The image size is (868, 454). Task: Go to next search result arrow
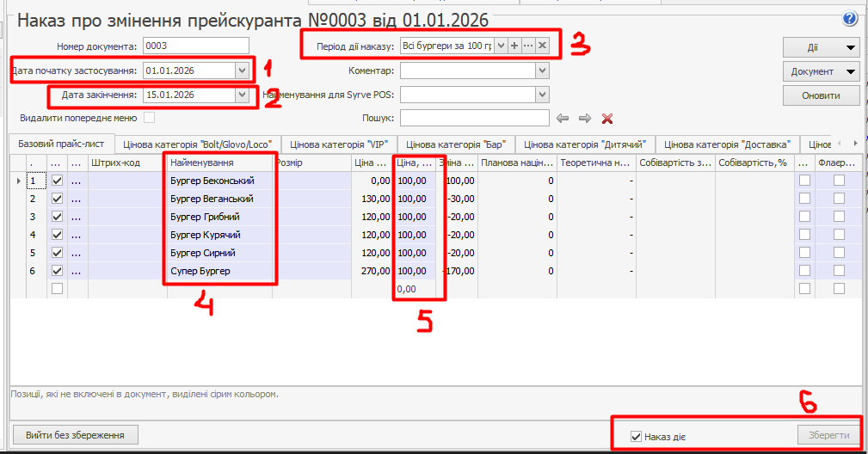pyautogui.click(x=585, y=119)
